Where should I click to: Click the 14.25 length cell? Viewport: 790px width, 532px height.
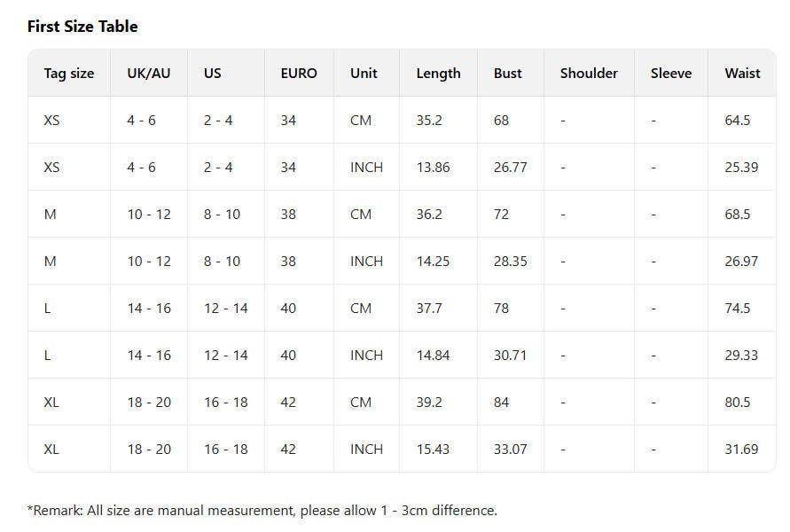coord(433,261)
